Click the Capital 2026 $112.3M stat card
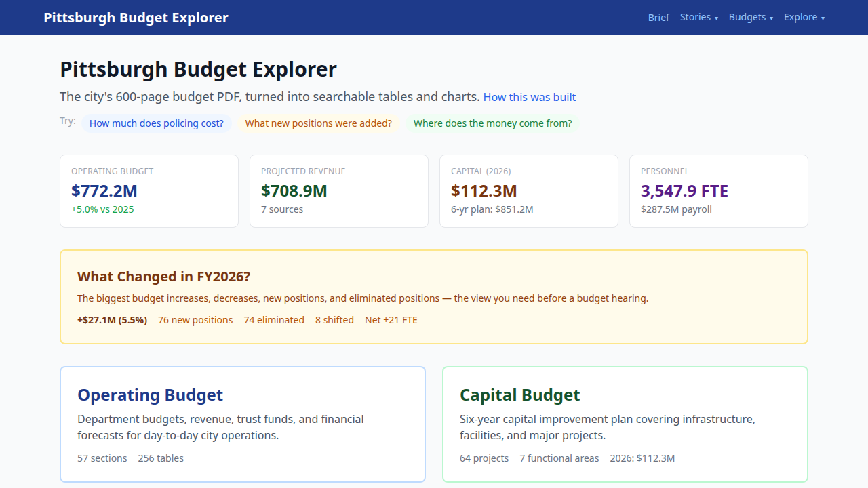Image resolution: width=868 pixels, height=488 pixels. [x=529, y=190]
